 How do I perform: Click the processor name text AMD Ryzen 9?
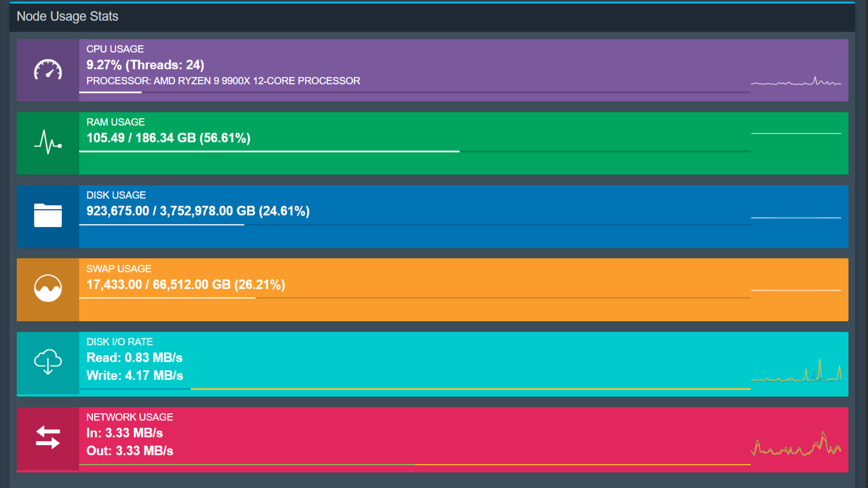pyautogui.click(x=223, y=81)
